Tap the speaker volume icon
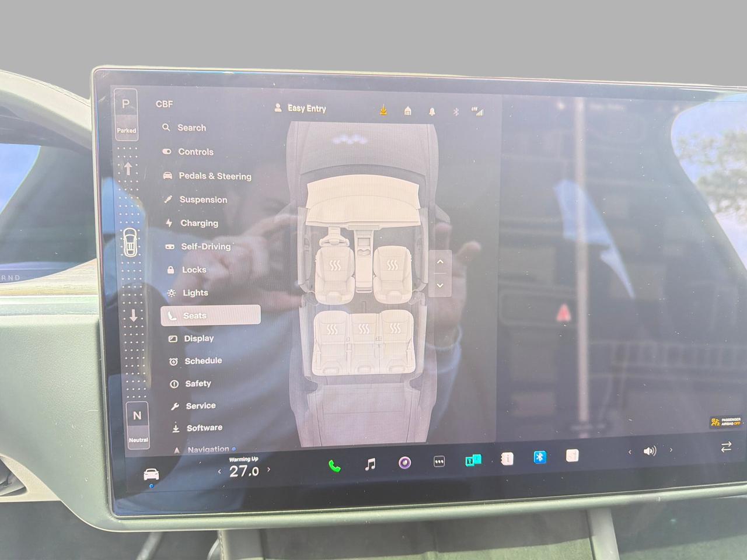Screen dimensions: 747x560 coord(650,451)
